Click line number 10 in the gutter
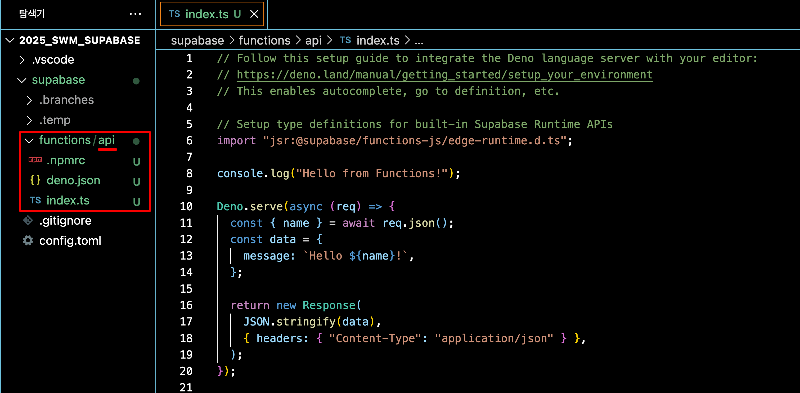Image resolution: width=800 pixels, height=393 pixels. pos(186,207)
